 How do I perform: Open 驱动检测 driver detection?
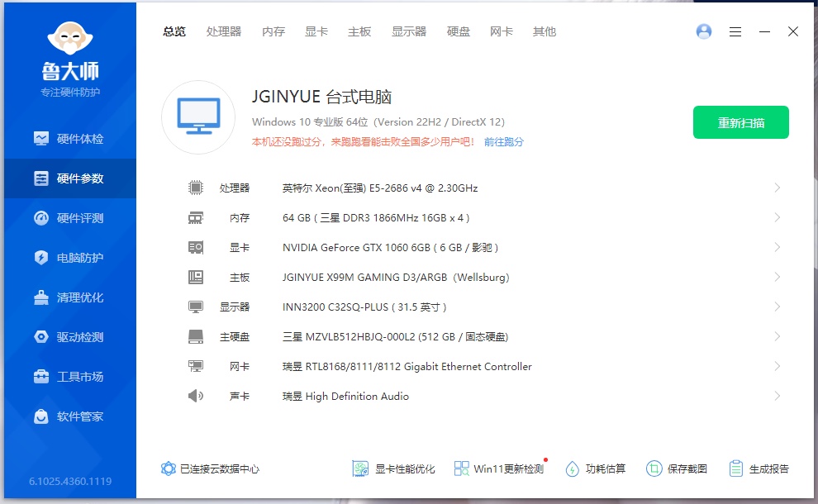coord(69,337)
